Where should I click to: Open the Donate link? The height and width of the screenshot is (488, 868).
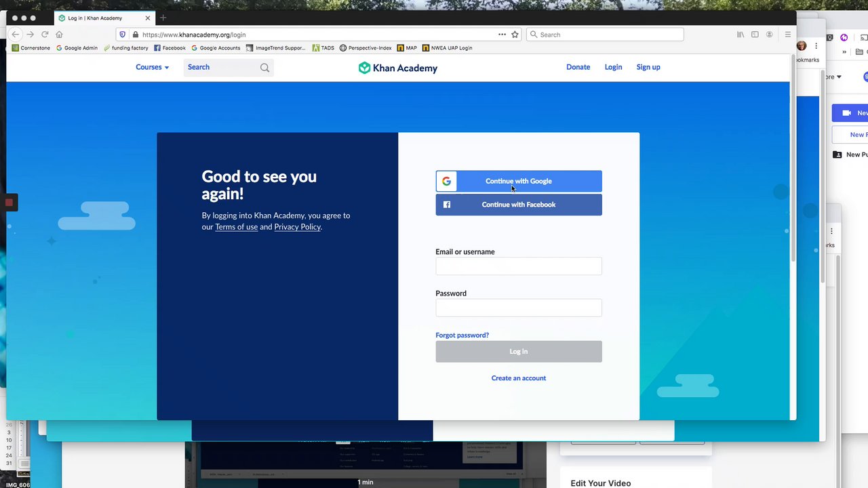tap(578, 67)
